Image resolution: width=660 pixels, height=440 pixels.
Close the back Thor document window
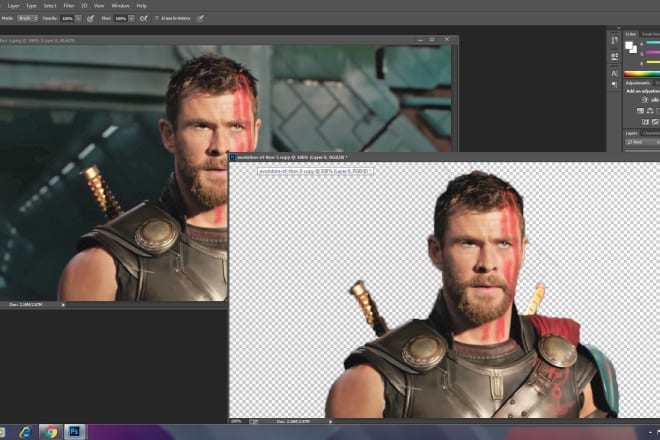[447, 40]
